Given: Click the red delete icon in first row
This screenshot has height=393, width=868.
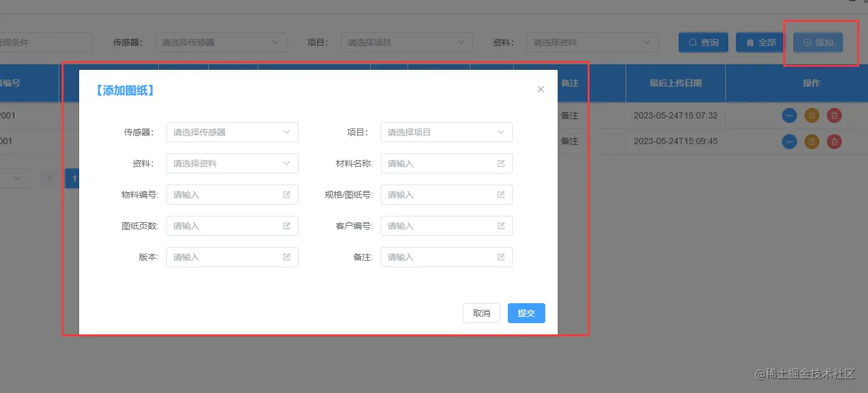Looking at the screenshot, I should pyautogui.click(x=834, y=115).
